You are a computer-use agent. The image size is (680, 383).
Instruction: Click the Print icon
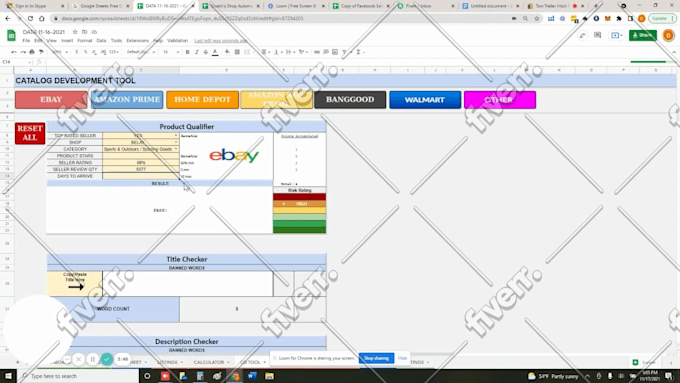coord(32,52)
